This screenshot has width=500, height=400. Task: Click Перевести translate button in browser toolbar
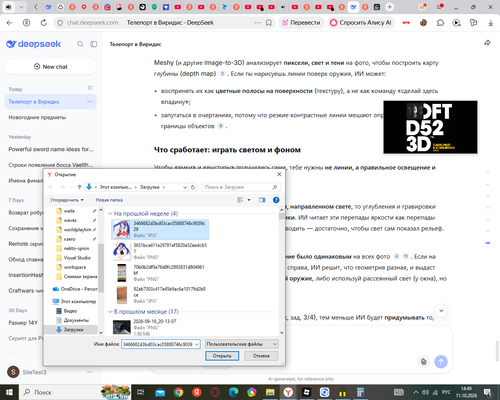click(301, 23)
